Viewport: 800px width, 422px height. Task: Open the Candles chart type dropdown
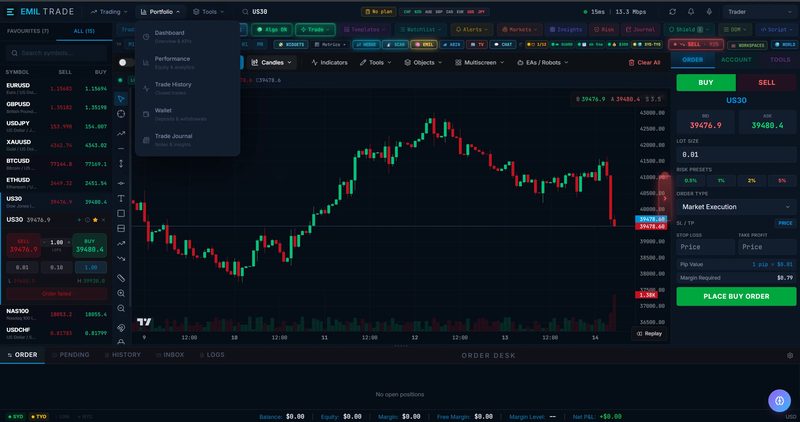tap(271, 62)
